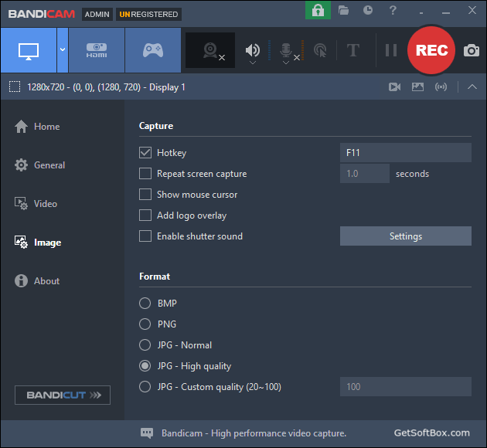This screenshot has height=448, width=487.
Task: Switch to HDMI device recording mode
Action: tap(97, 50)
